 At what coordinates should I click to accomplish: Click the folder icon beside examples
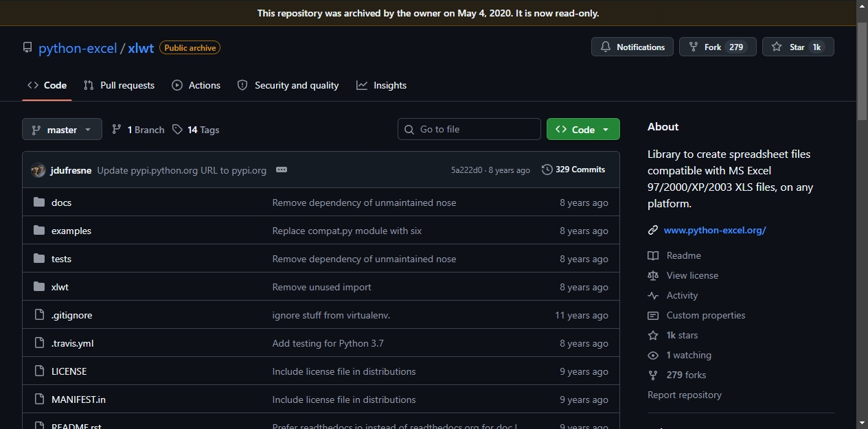coord(39,231)
